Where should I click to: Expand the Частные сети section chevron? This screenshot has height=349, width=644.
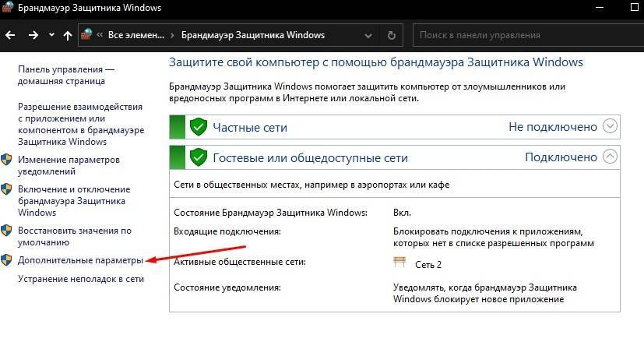610,126
